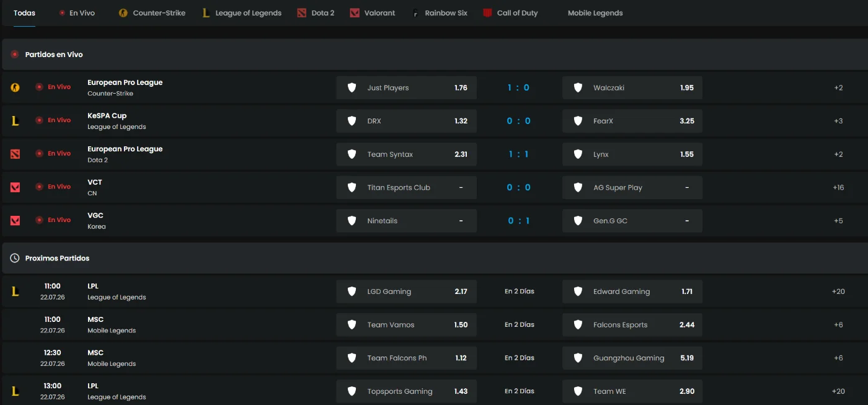
Task: Open the En Vivo tab
Action: click(77, 13)
